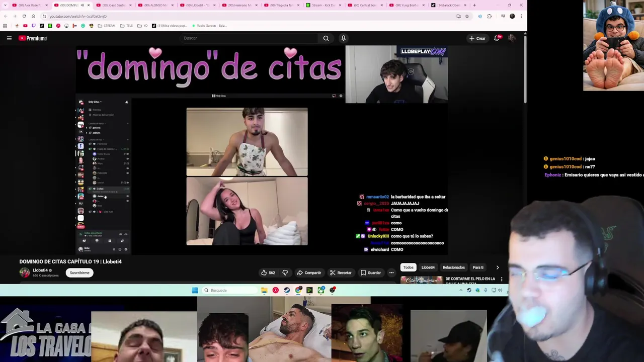Open the STREAM bookmarks folder
Screen dimensions: 644x362
pos(107,26)
